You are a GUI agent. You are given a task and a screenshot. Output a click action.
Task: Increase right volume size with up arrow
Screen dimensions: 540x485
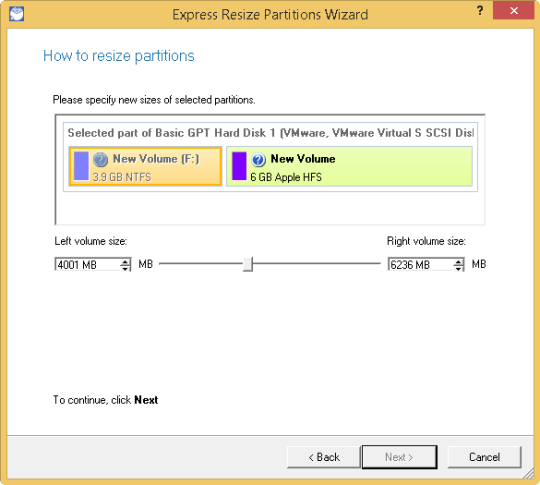point(458,261)
